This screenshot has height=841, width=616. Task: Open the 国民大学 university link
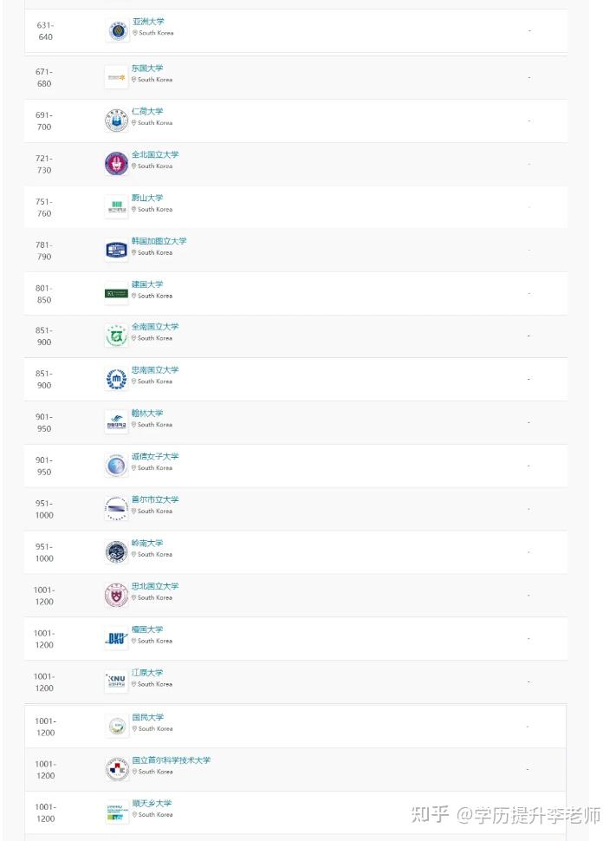pyautogui.click(x=147, y=717)
